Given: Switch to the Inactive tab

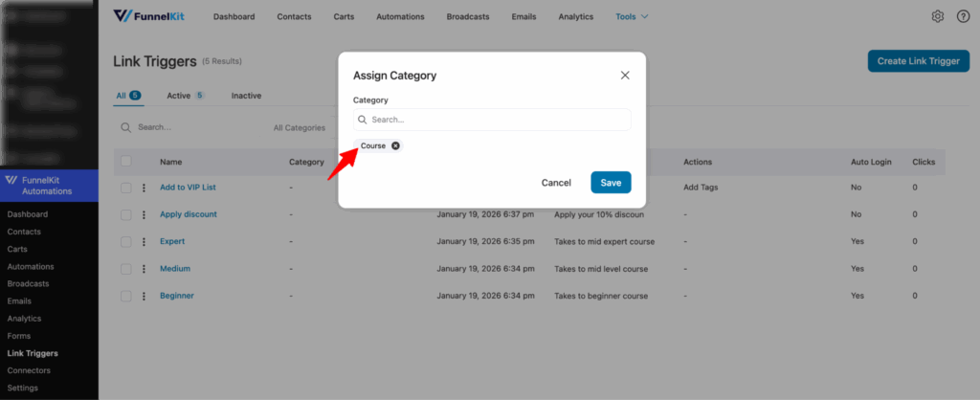Looking at the screenshot, I should pyautogui.click(x=246, y=96).
